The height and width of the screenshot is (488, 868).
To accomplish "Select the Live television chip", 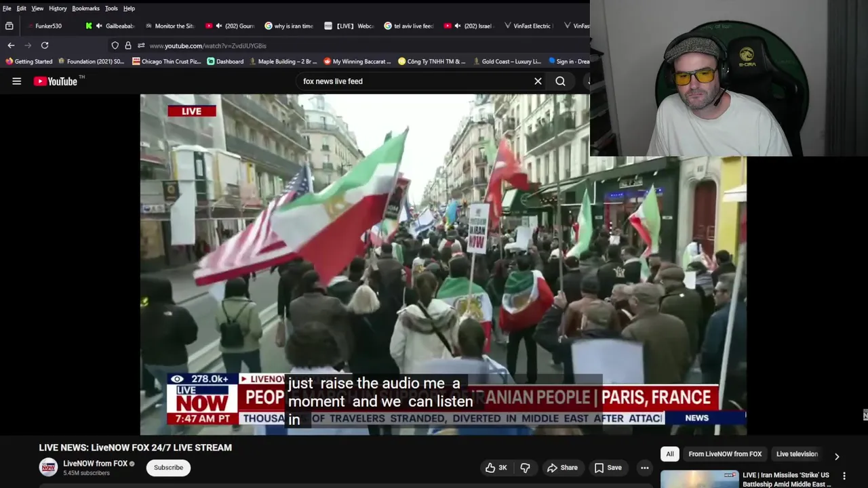I will pyautogui.click(x=797, y=454).
